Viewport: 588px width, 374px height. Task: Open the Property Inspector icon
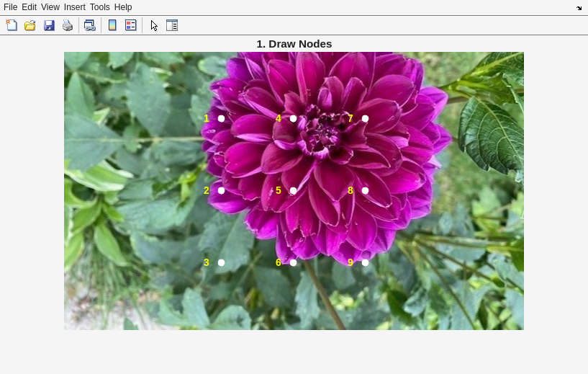(172, 25)
